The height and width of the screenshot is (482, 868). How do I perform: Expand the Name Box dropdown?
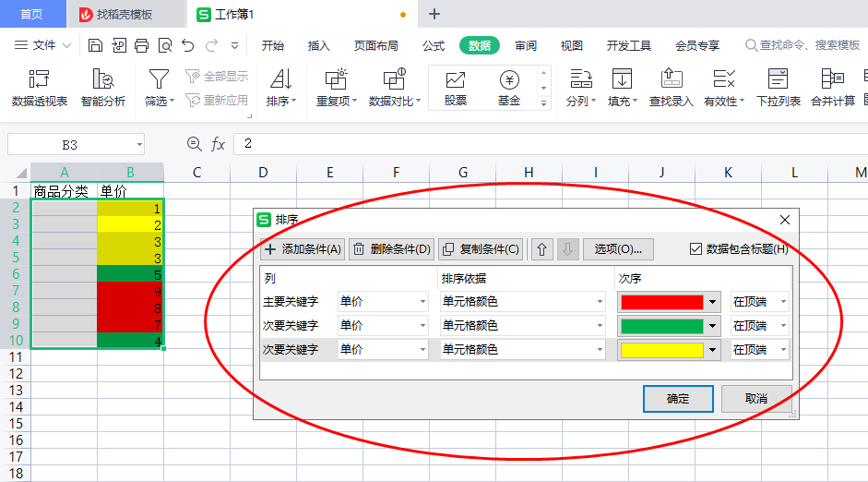139,145
